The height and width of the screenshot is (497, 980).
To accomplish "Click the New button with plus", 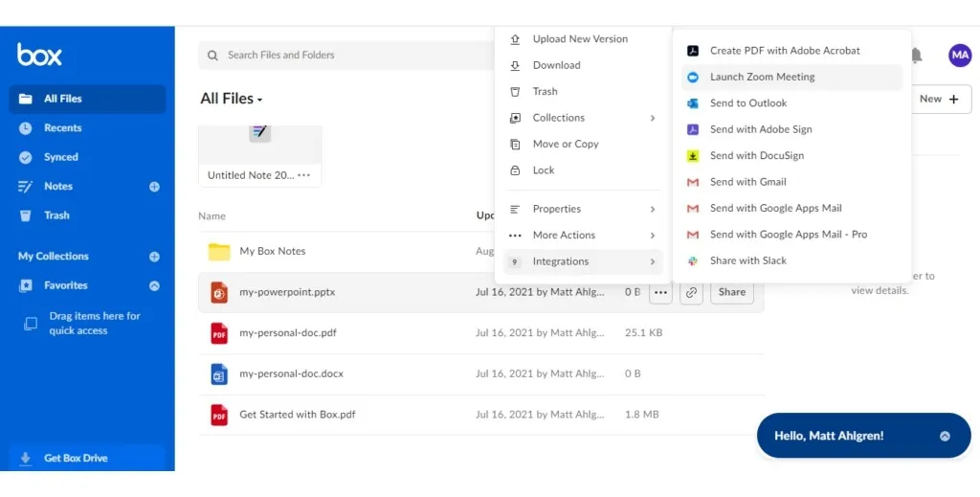I will click(942, 100).
